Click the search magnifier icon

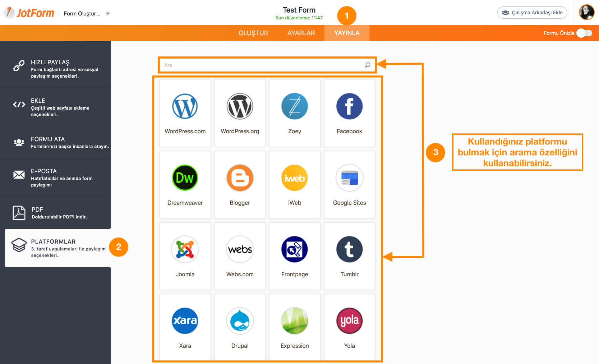[x=368, y=65]
